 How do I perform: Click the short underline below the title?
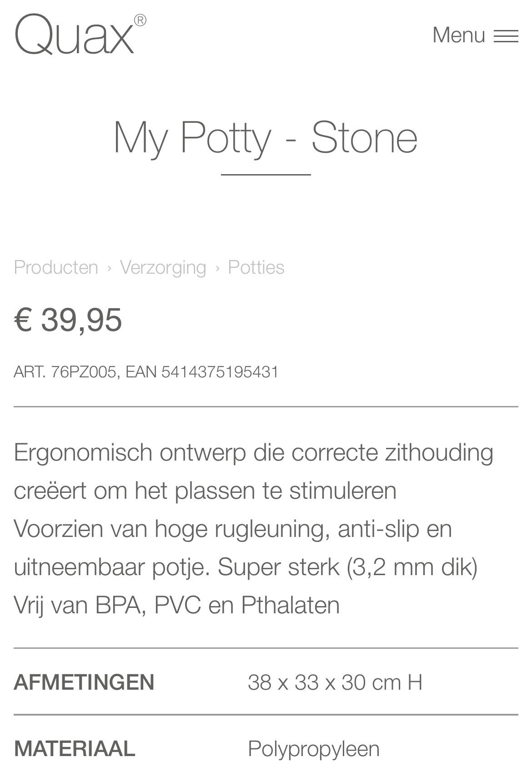coord(266,174)
